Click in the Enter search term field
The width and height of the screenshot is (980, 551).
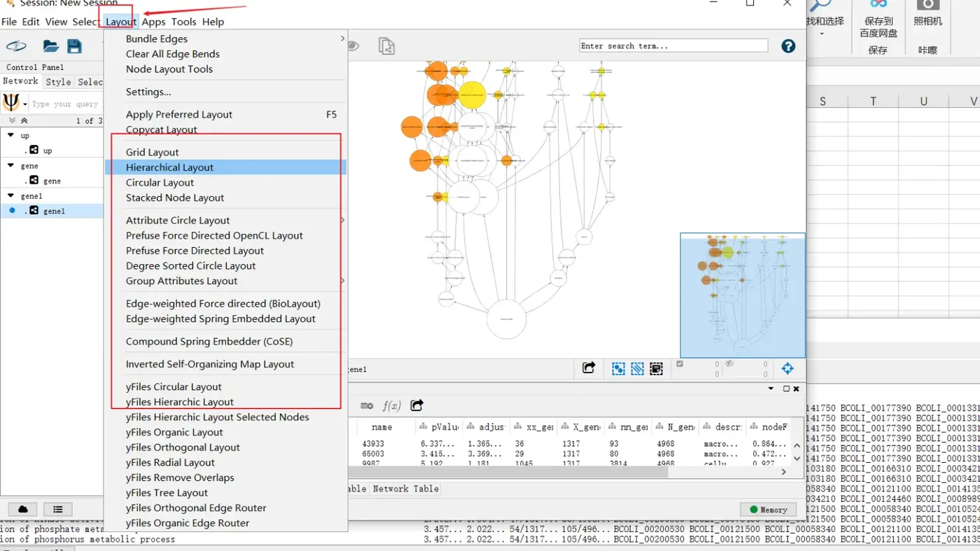tap(673, 46)
